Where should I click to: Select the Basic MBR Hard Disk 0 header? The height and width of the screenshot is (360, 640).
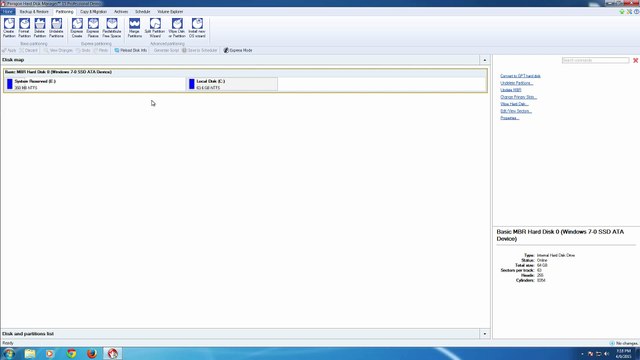245,72
